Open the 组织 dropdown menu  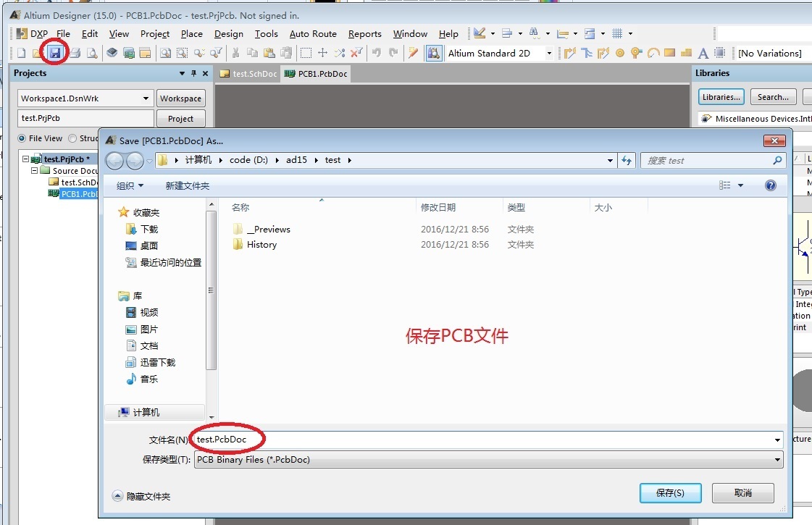(130, 186)
